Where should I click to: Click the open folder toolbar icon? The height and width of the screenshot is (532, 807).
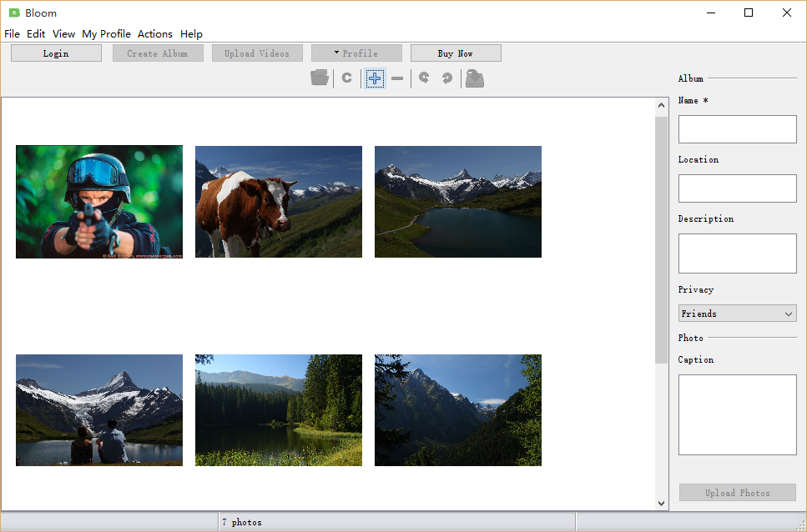[319, 78]
